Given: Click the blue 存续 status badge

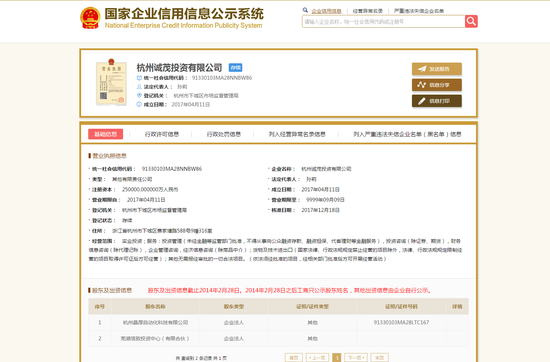Looking at the screenshot, I should [x=235, y=67].
